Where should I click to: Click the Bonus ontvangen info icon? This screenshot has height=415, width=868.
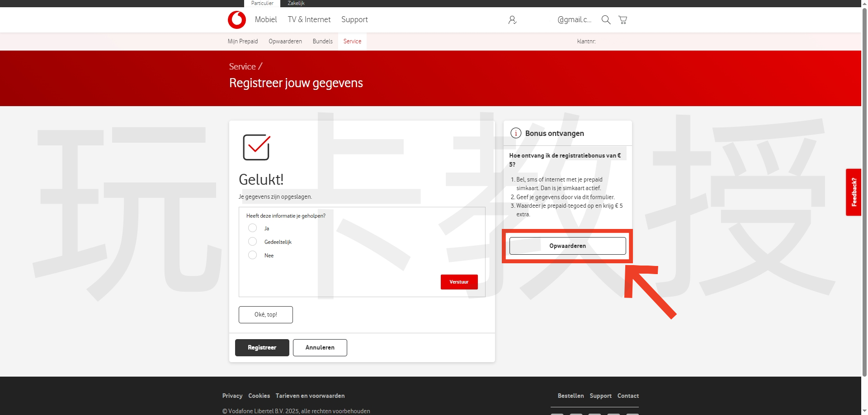(515, 133)
